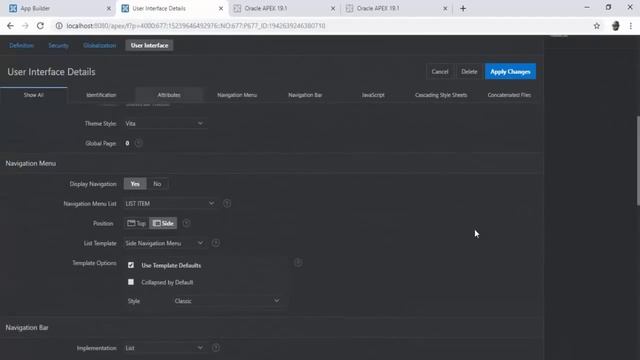Click the Navigation Bar section heading

tap(27, 327)
